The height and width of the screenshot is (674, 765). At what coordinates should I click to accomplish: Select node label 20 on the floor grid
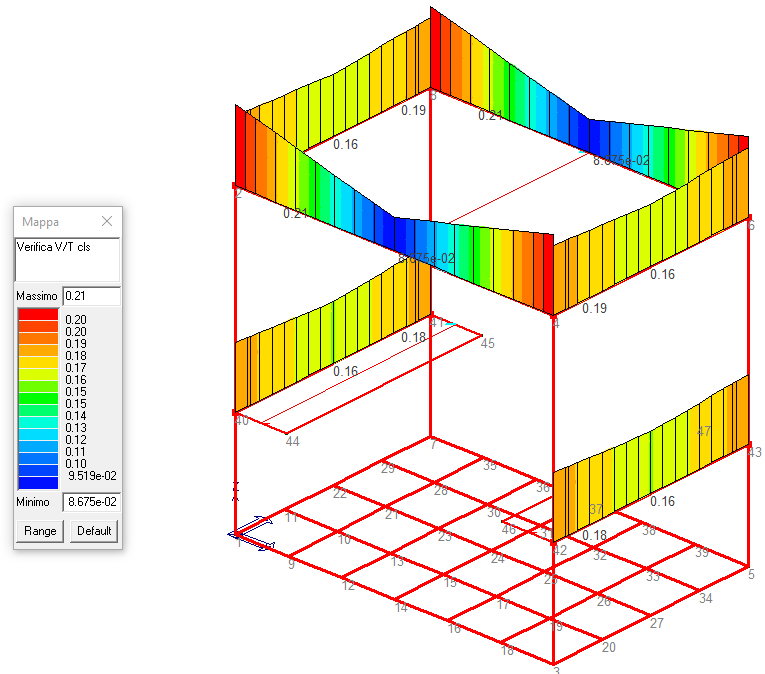pyautogui.click(x=608, y=647)
